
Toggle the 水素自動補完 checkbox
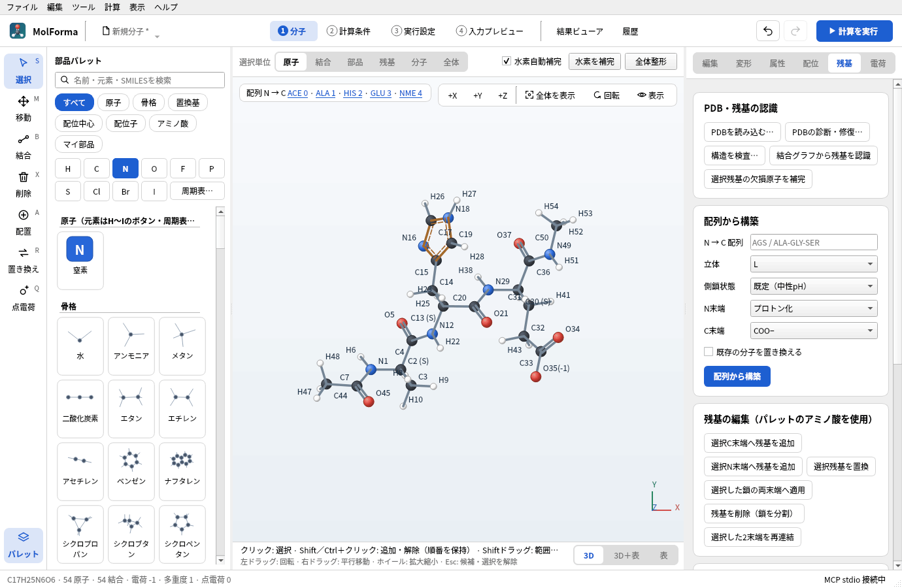click(506, 61)
